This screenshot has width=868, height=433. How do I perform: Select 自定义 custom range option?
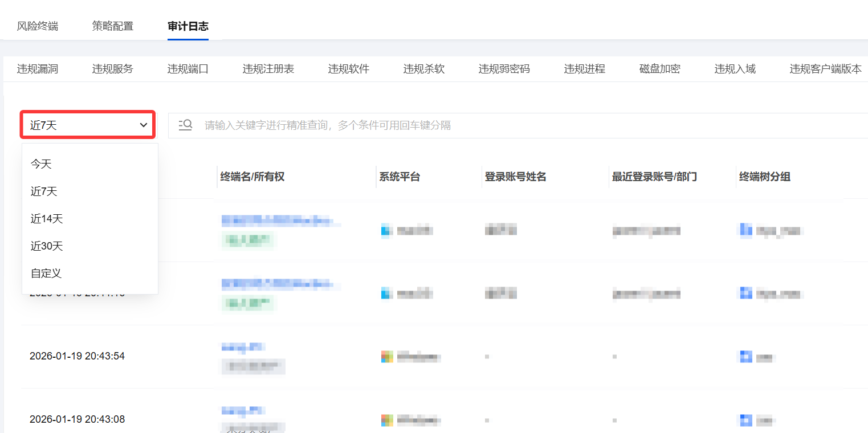pyautogui.click(x=46, y=273)
